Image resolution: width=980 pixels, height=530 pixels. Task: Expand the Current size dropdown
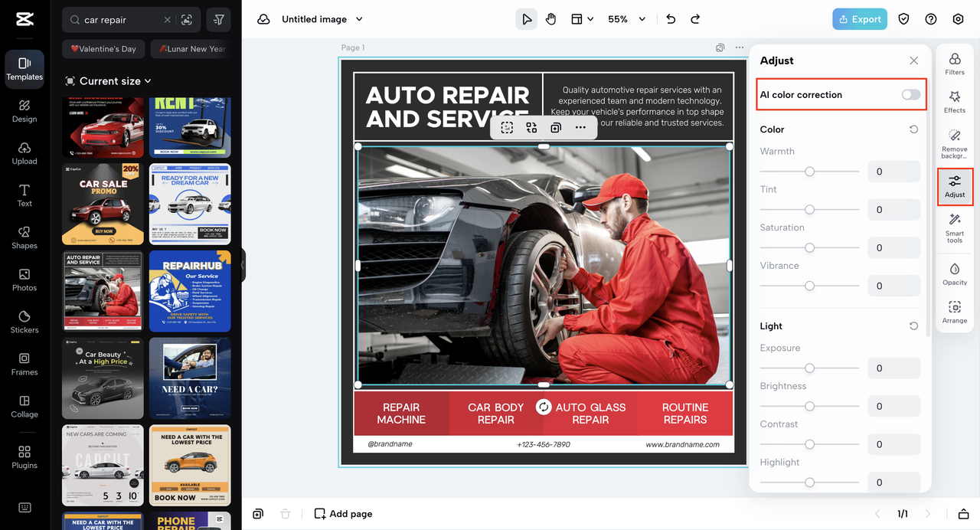pyautogui.click(x=108, y=81)
